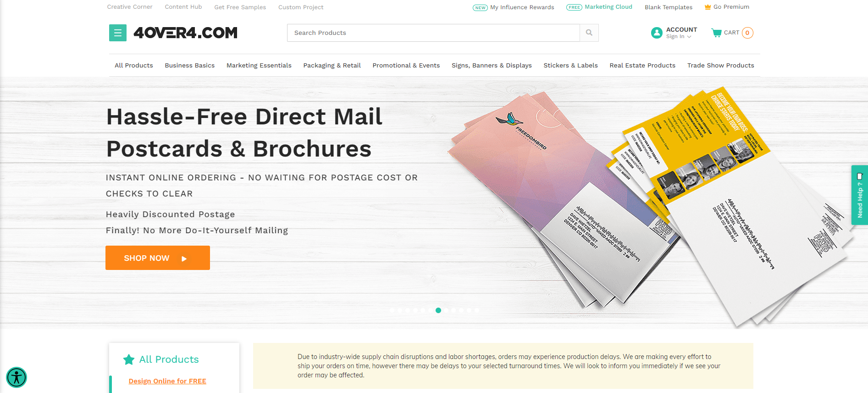Click the search magnifier icon

(x=589, y=33)
